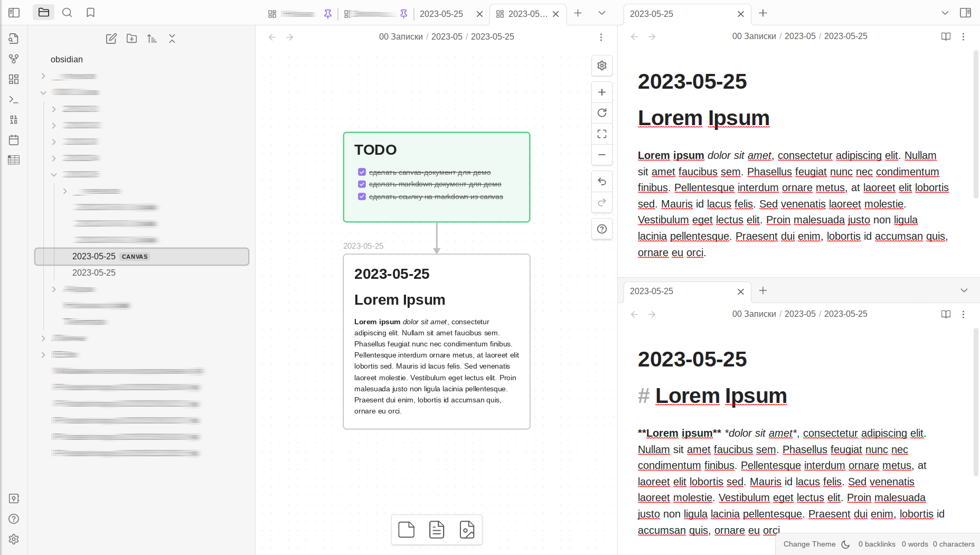Open canvas settings gear
This screenshot has width=980, height=555.
[x=602, y=65]
